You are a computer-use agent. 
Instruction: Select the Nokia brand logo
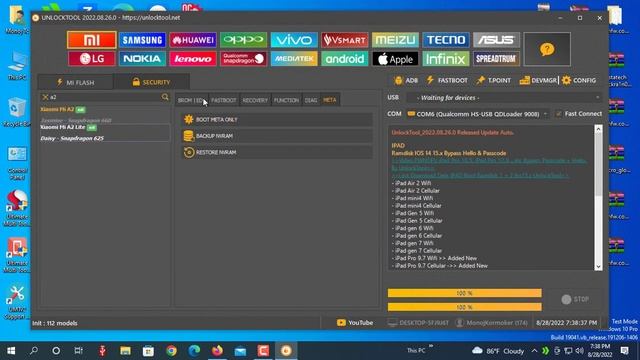pyautogui.click(x=142, y=59)
